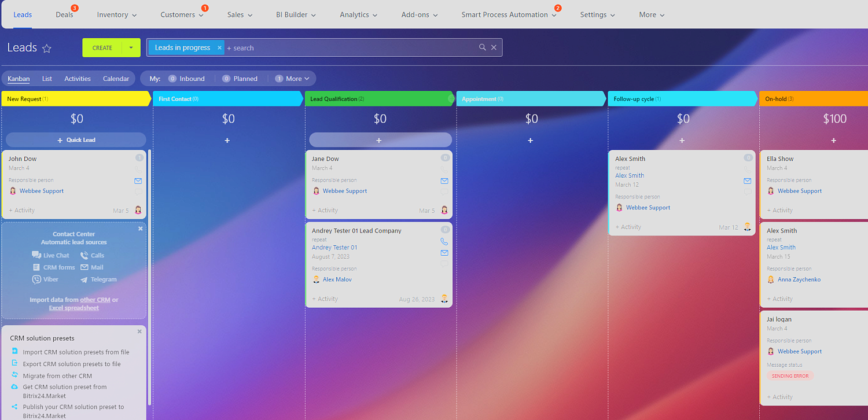Open the email icon on Jane Dow's card
Image resolution: width=868 pixels, height=420 pixels.
(x=444, y=180)
